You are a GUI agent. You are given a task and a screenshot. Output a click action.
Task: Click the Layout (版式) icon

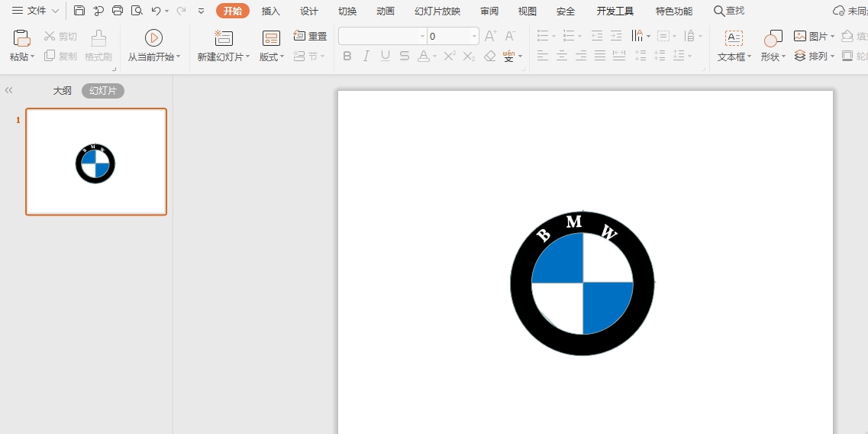(x=271, y=38)
